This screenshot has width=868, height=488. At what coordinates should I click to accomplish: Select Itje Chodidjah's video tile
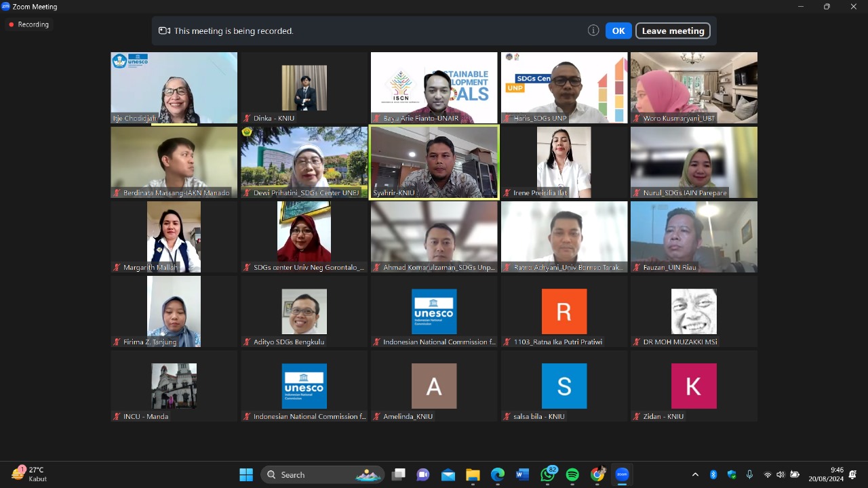(x=174, y=88)
